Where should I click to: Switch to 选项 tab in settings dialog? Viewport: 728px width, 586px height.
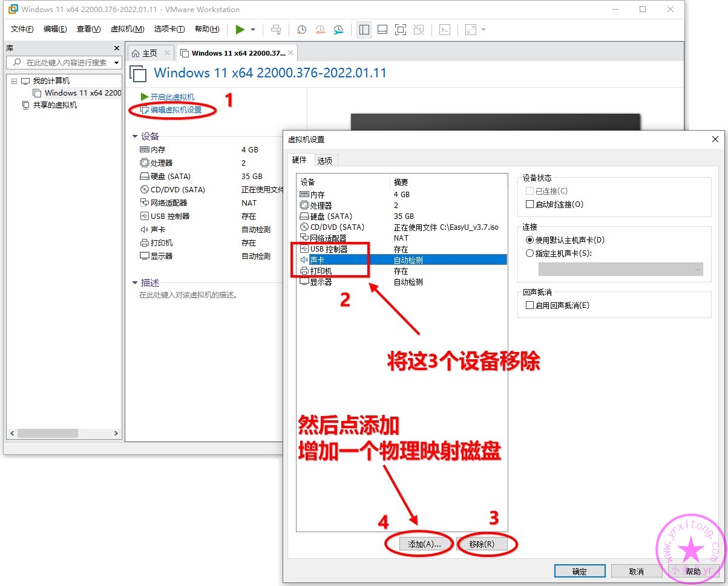325,161
